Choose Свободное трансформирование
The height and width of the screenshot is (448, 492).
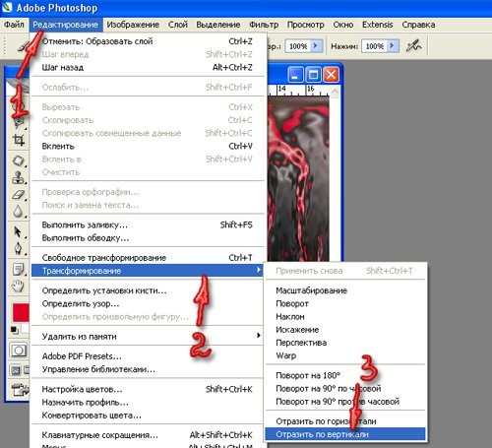[148, 258]
